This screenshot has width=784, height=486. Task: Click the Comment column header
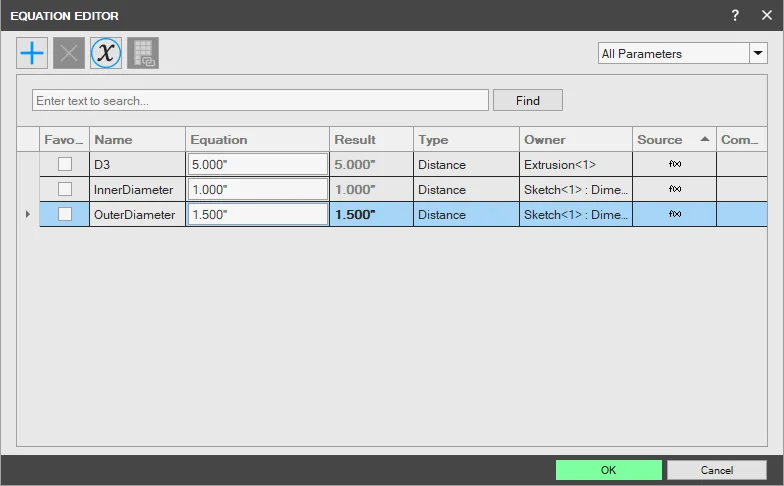click(742, 140)
